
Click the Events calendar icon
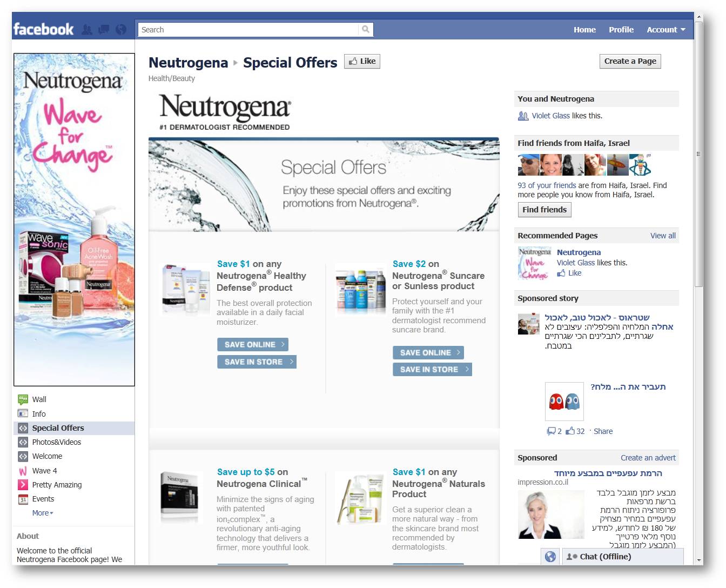[23, 499]
